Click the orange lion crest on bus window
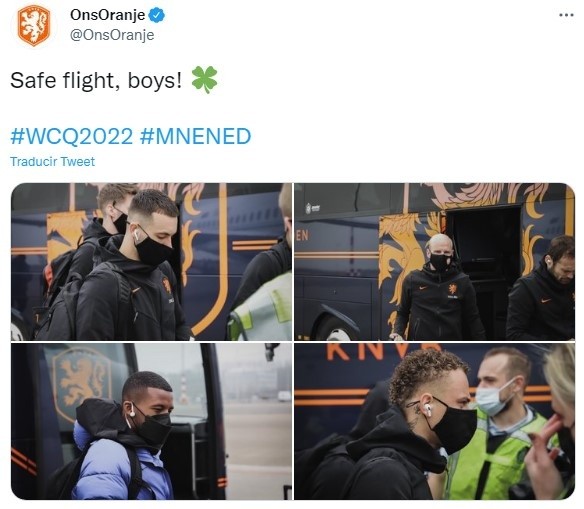584x509 pixels. [x=82, y=384]
